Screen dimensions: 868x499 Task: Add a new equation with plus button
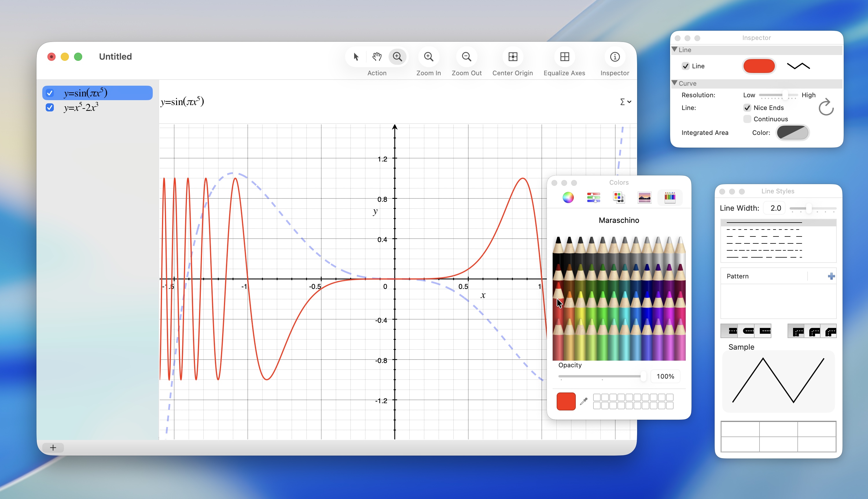point(53,447)
